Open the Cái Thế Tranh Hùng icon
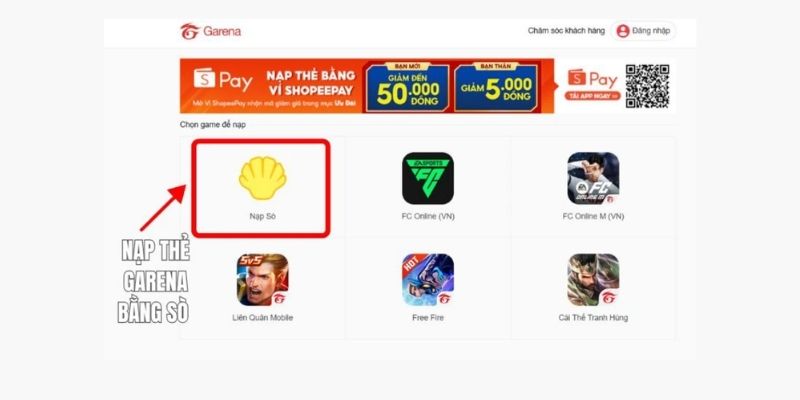Viewport: 800px width, 400px height. point(593,280)
